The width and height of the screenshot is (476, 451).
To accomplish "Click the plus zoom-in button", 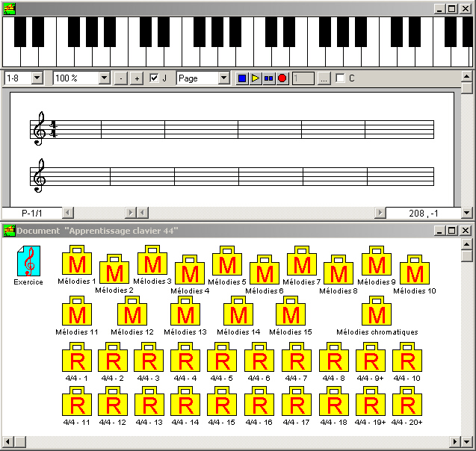I will pyautogui.click(x=137, y=78).
